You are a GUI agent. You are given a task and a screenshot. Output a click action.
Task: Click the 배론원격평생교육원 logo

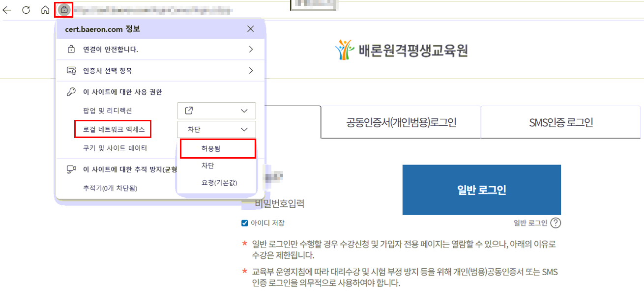(x=401, y=50)
